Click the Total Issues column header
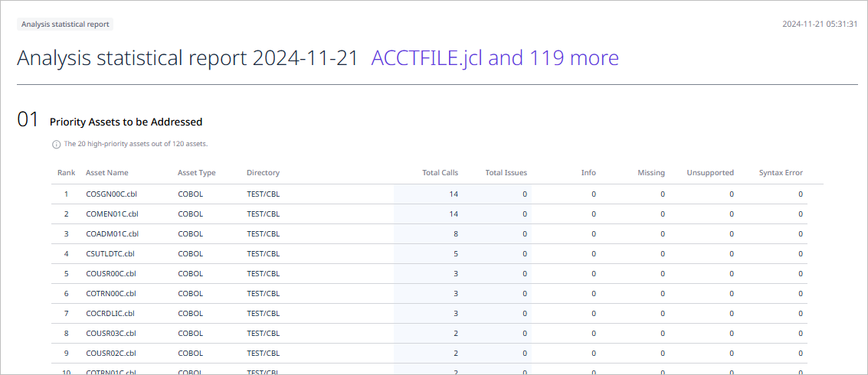Viewport: 868px width, 375px height. coord(506,173)
